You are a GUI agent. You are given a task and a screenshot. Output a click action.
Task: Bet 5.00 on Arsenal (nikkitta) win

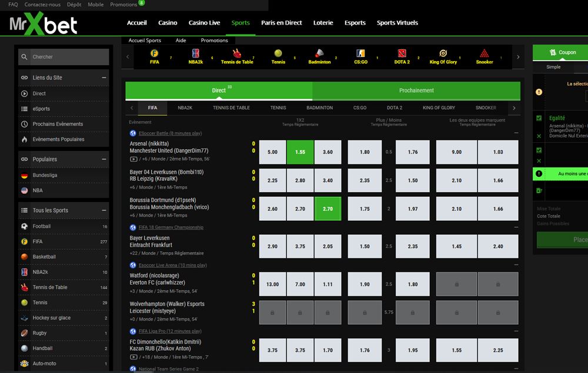point(272,152)
